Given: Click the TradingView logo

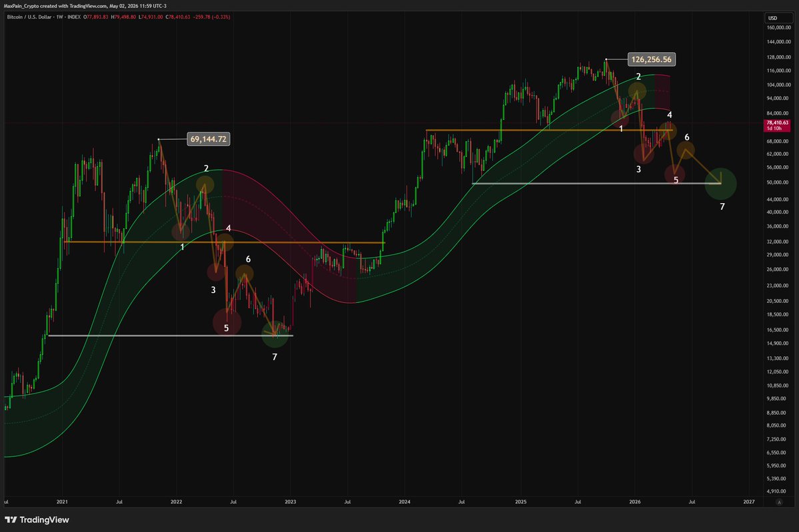Looking at the screenshot, I should pos(37,520).
